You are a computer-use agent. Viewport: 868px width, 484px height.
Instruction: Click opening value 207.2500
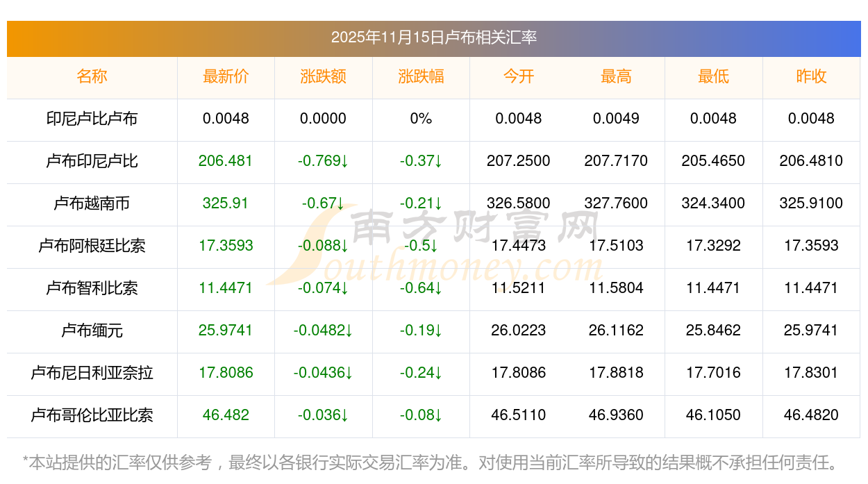tap(519, 161)
